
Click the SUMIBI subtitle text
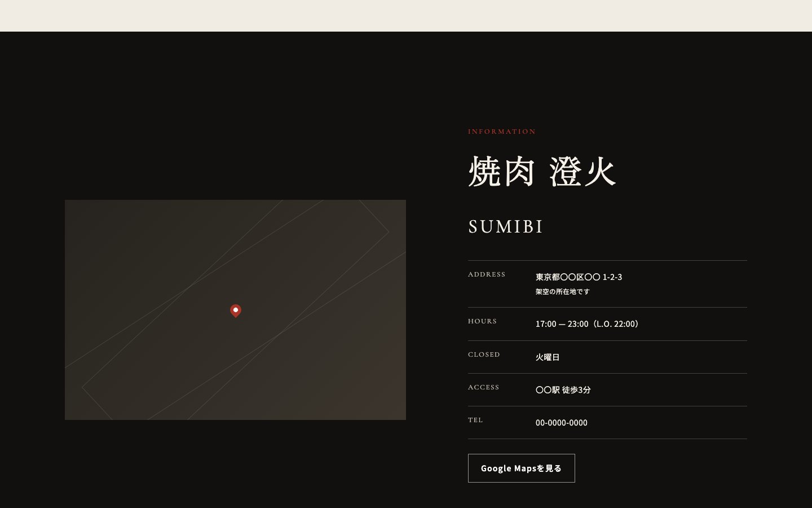point(506,226)
